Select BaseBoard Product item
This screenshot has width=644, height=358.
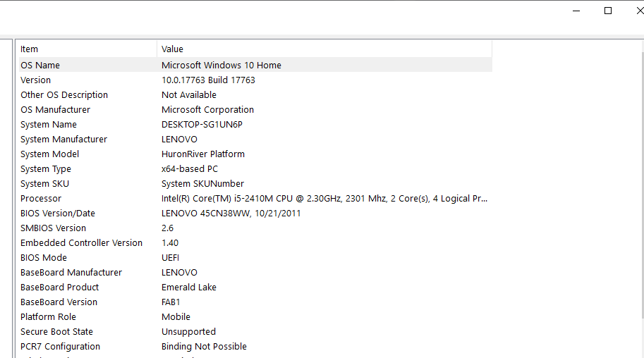pos(59,287)
